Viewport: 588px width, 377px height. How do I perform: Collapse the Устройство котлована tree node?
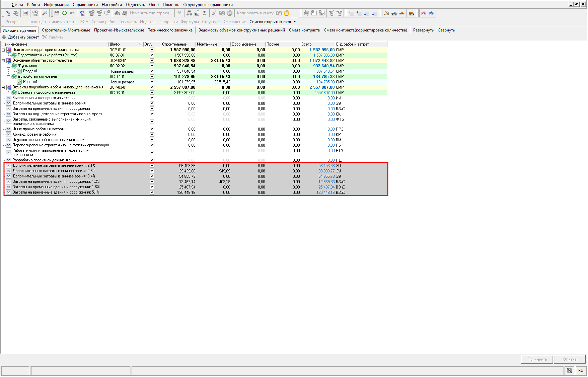pyautogui.click(x=9, y=77)
